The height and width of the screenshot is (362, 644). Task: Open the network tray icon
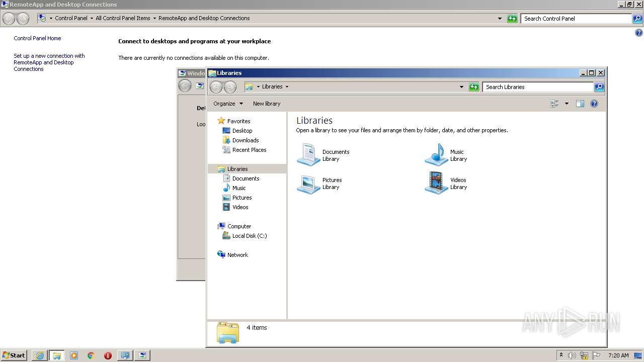pyautogui.click(x=584, y=355)
